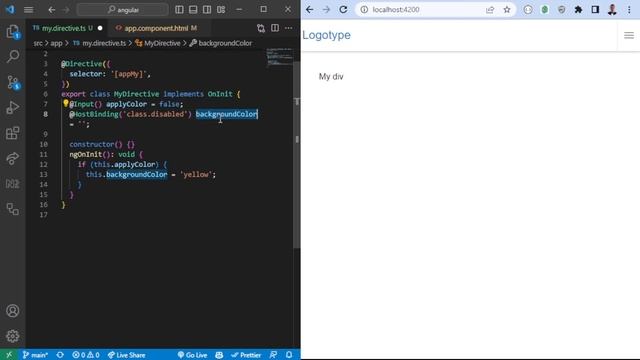Toggle the bottom panel layout icon
This screenshot has width=640, height=360.
pyautogui.click(x=193, y=9)
